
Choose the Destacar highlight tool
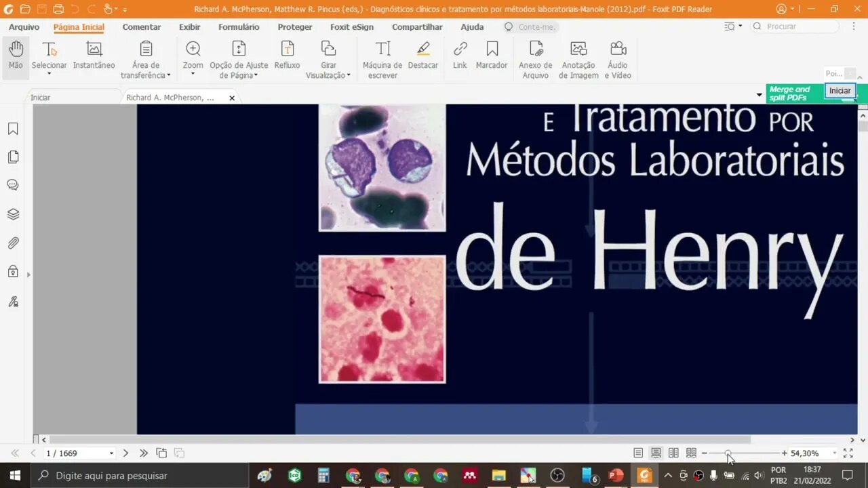(x=423, y=55)
